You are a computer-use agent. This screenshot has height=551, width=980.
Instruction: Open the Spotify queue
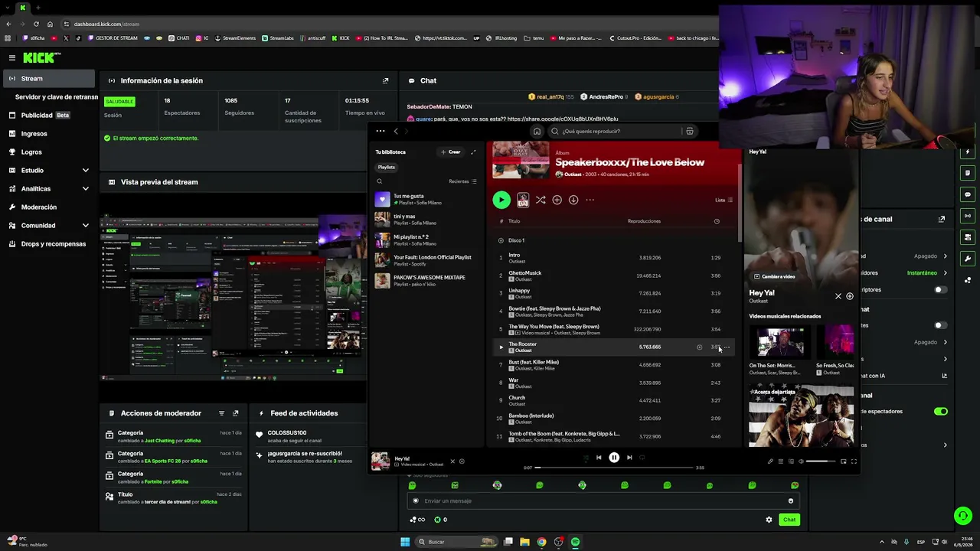[x=780, y=461]
